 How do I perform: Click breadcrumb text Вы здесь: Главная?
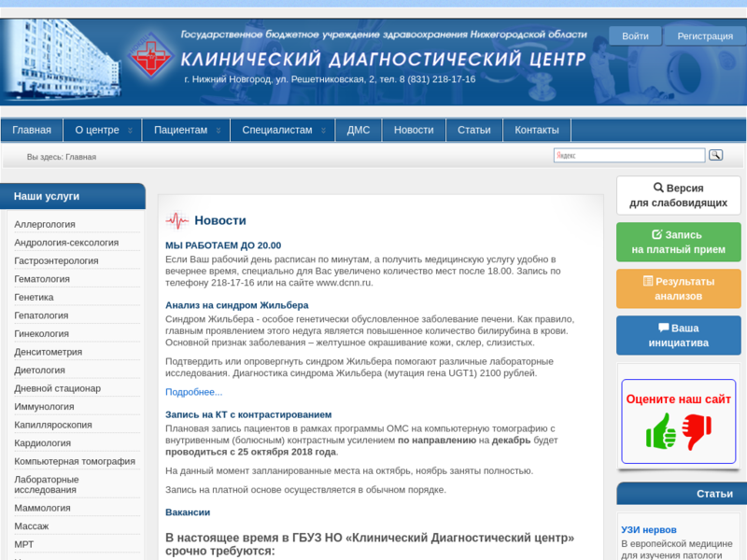(x=62, y=157)
